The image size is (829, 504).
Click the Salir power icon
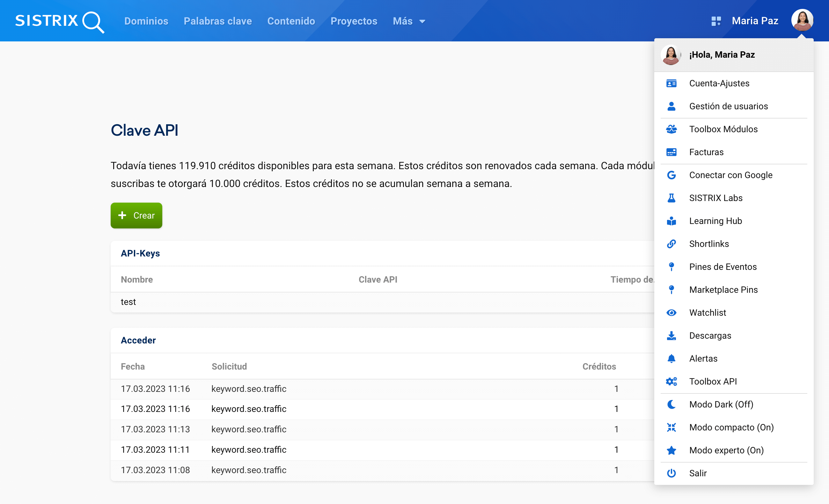coord(671,473)
